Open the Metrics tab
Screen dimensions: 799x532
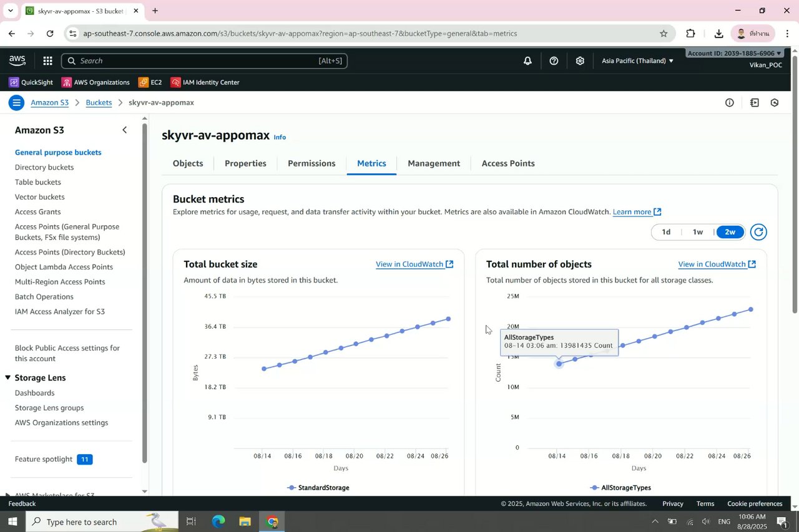point(371,163)
